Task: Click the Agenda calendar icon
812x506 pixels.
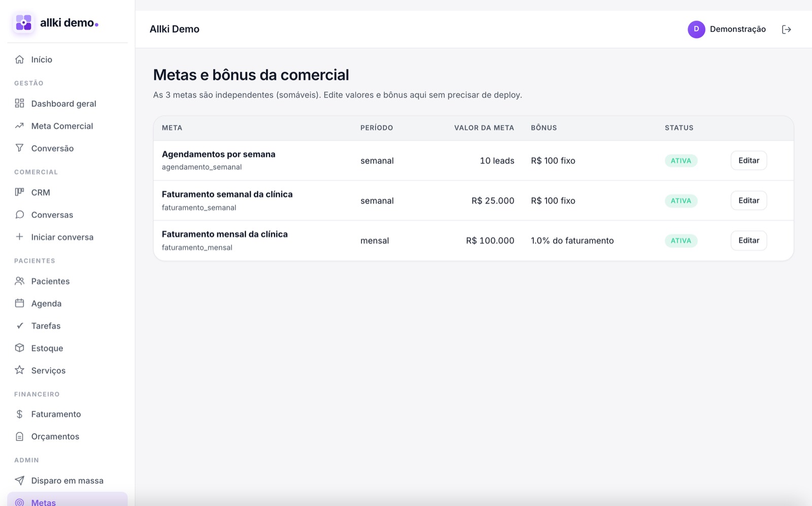Action: (19, 303)
